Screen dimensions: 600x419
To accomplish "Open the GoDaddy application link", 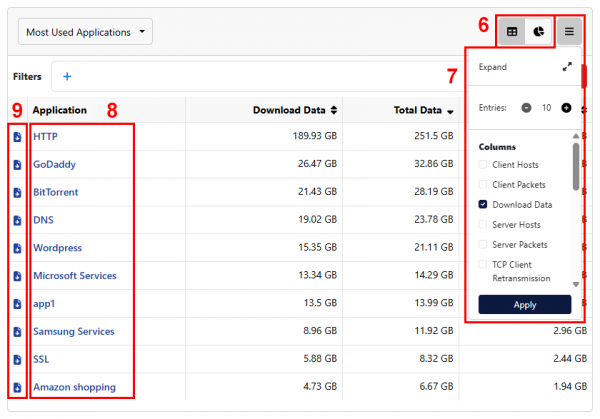I will (54, 164).
